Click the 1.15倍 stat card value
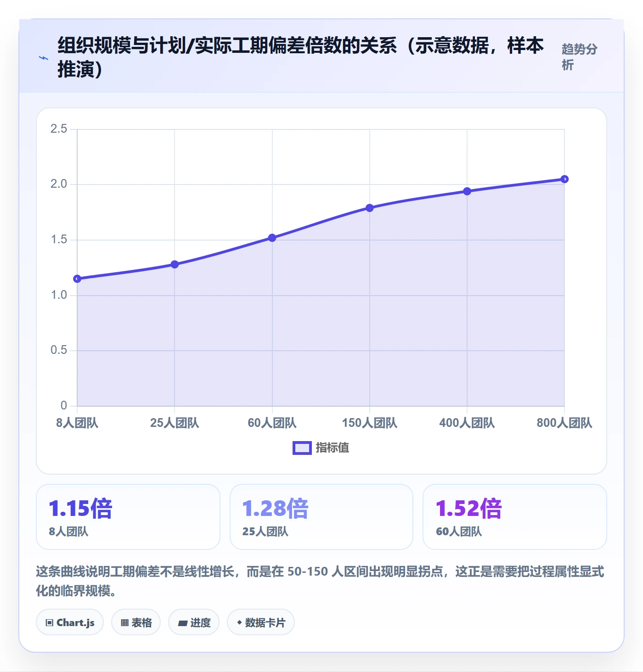The width and height of the screenshot is (643, 672). coord(80,509)
